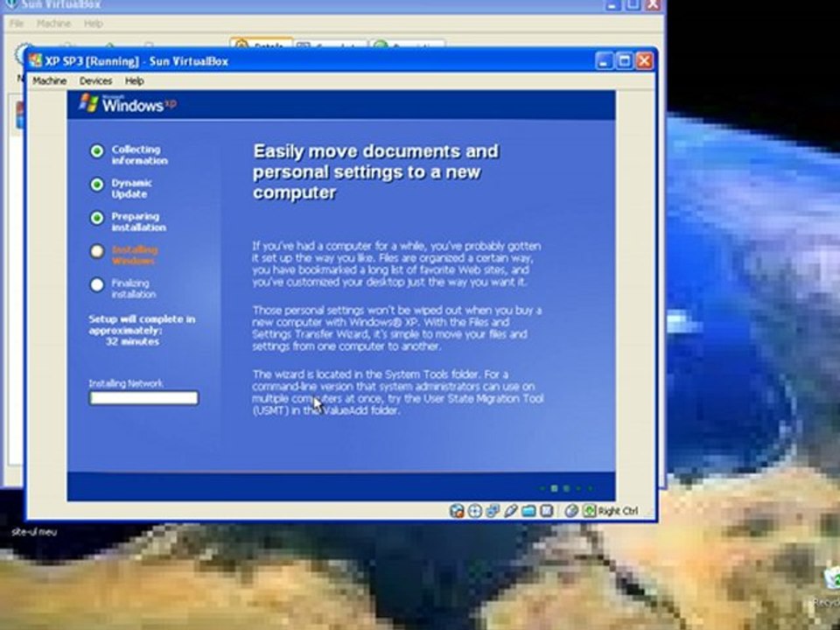
Task: Click the Windows XP logo in setup banner
Action: click(128, 103)
